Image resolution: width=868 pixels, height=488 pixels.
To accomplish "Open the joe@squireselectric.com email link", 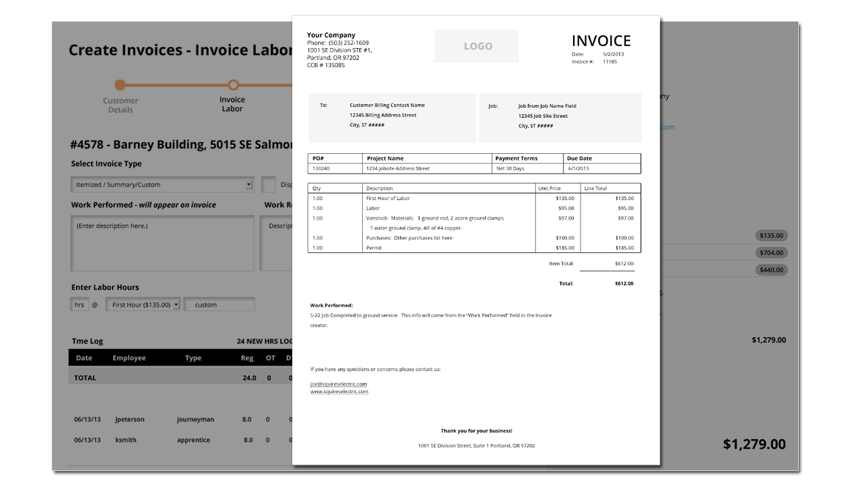I will tap(338, 384).
